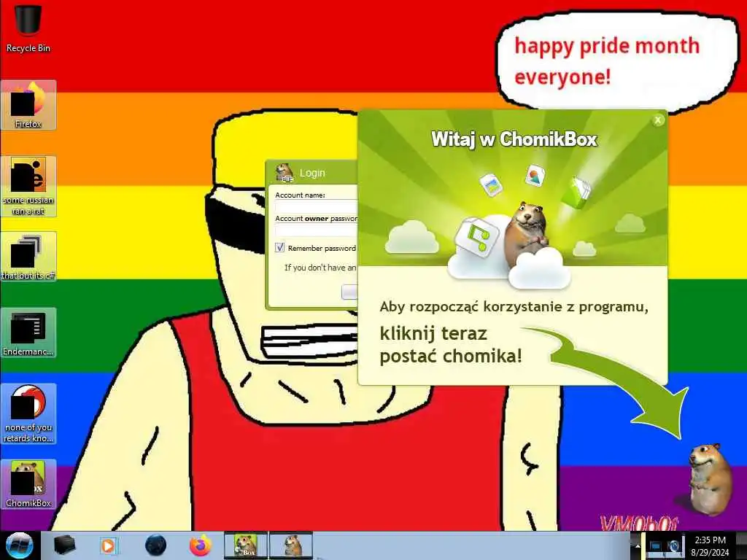
Task: Open the Firefox desktop shortcut
Action: pyautogui.click(x=28, y=105)
